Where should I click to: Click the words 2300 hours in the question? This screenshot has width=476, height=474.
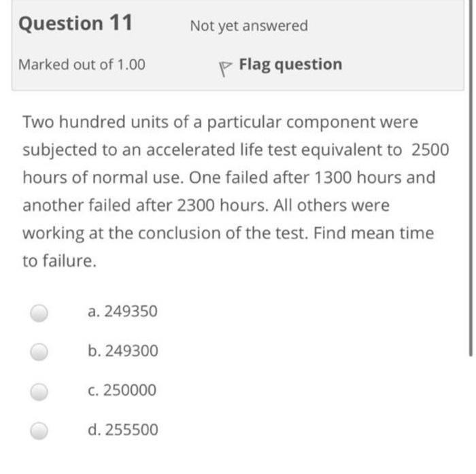(222, 205)
